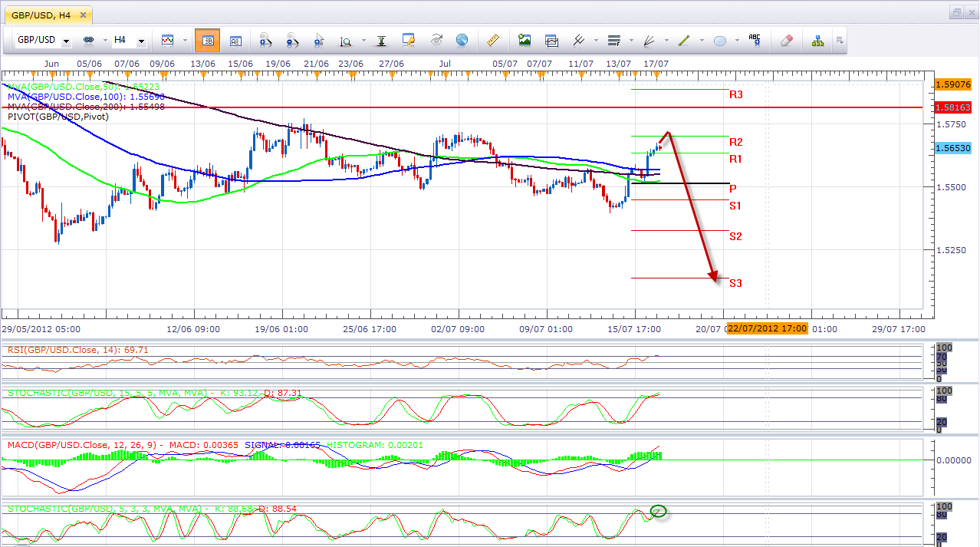980x547 pixels.
Task: Toggle the labels view icon
Action: (235, 40)
